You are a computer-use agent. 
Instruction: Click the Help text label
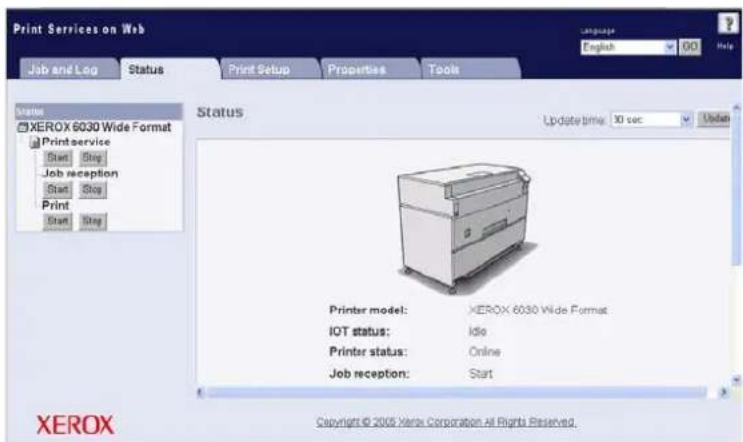coord(725,46)
